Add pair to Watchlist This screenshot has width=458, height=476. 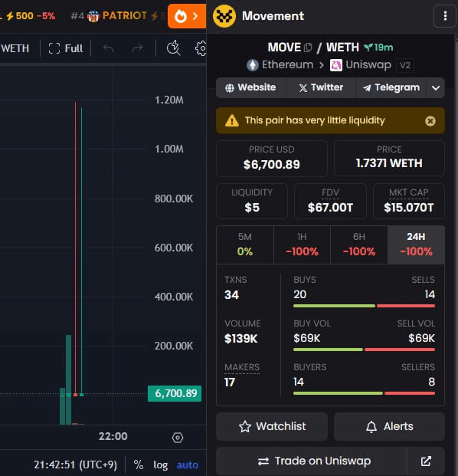[272, 426]
